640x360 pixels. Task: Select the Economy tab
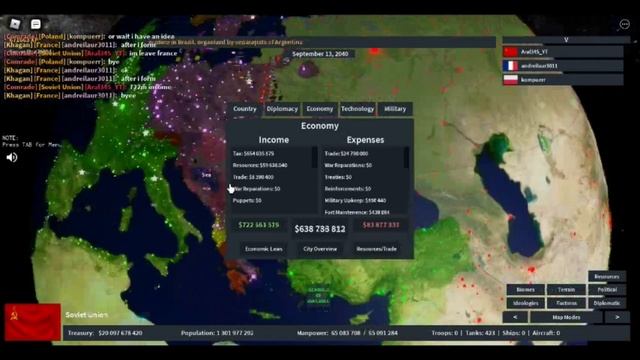point(320,109)
